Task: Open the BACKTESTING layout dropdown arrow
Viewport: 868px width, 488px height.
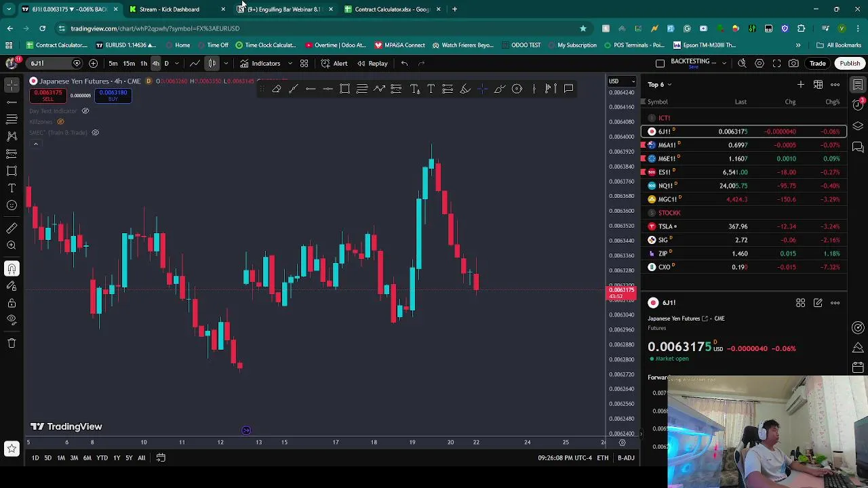Action: pos(724,63)
